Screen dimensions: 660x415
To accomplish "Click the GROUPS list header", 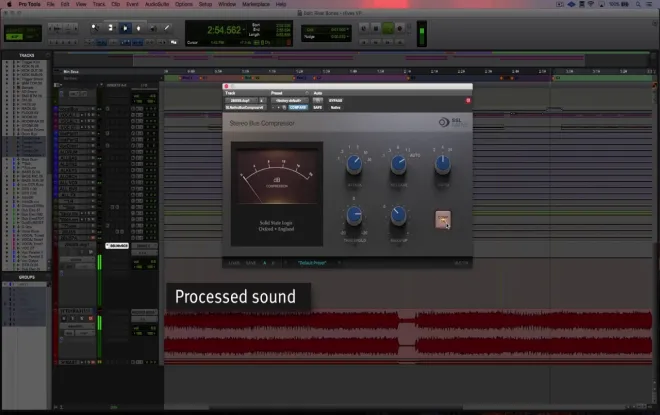I will coord(27,277).
